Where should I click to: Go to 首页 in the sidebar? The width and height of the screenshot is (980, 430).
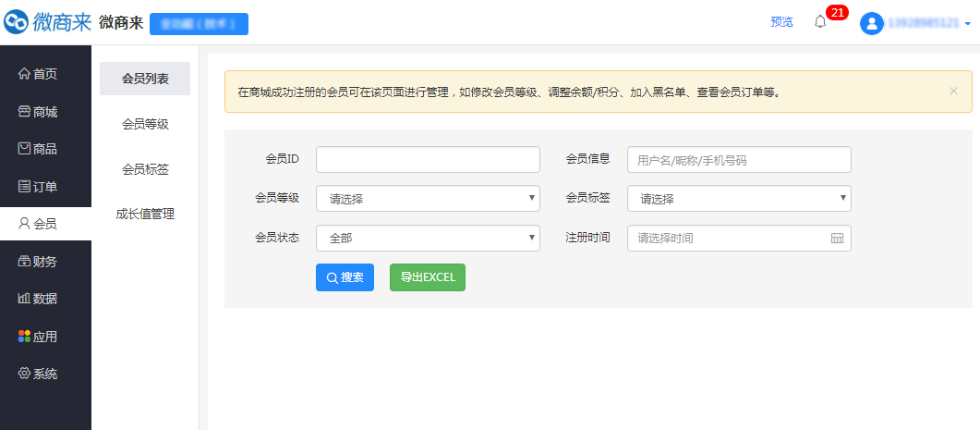pos(38,74)
